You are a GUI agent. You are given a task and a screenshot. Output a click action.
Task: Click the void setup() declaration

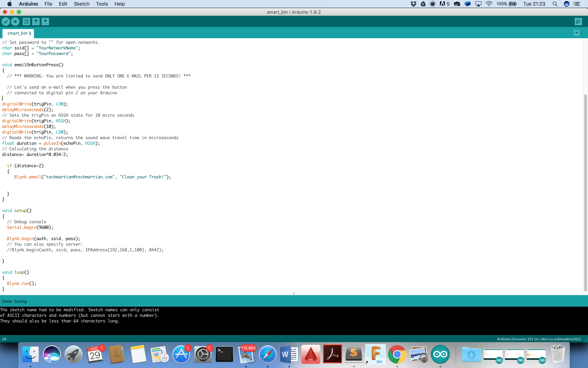coord(17,210)
